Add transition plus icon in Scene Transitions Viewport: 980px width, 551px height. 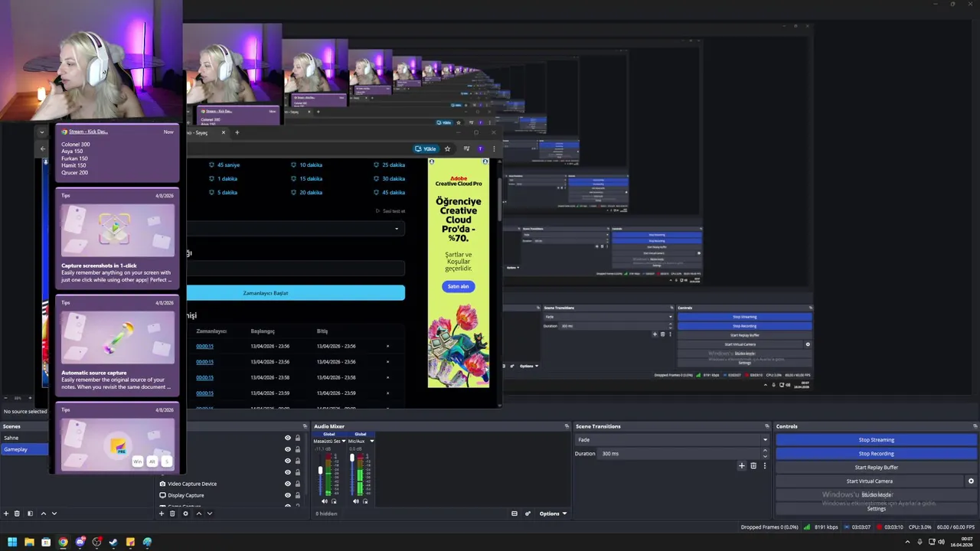741,465
